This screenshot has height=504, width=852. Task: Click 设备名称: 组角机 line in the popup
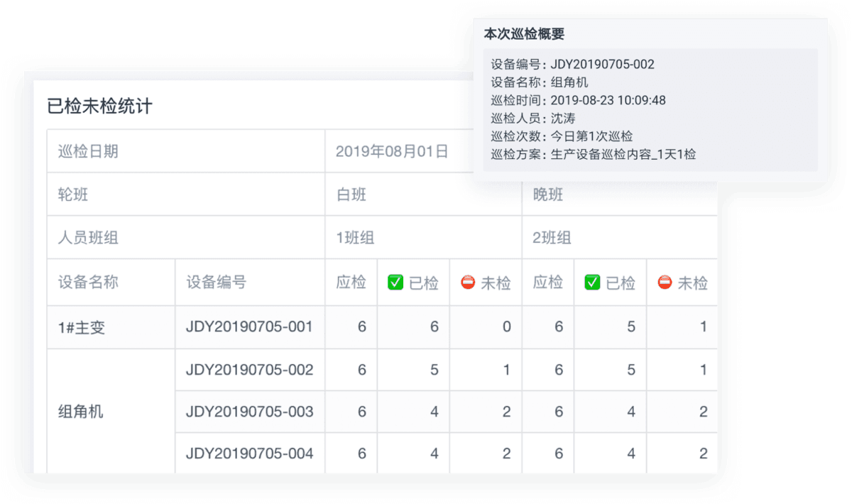pyautogui.click(x=540, y=82)
